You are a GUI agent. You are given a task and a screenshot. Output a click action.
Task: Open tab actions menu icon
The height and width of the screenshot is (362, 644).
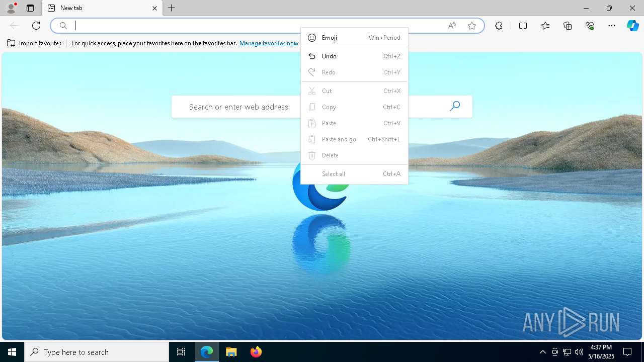tap(30, 8)
